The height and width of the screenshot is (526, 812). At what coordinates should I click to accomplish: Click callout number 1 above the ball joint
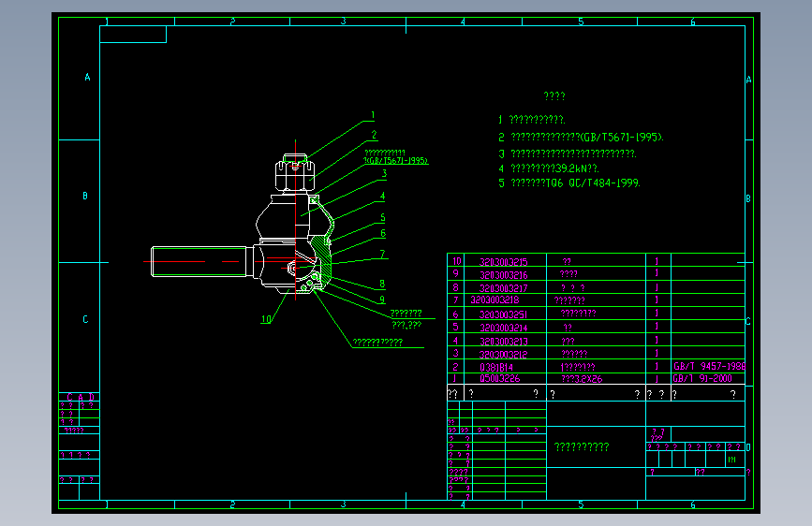[x=373, y=115]
